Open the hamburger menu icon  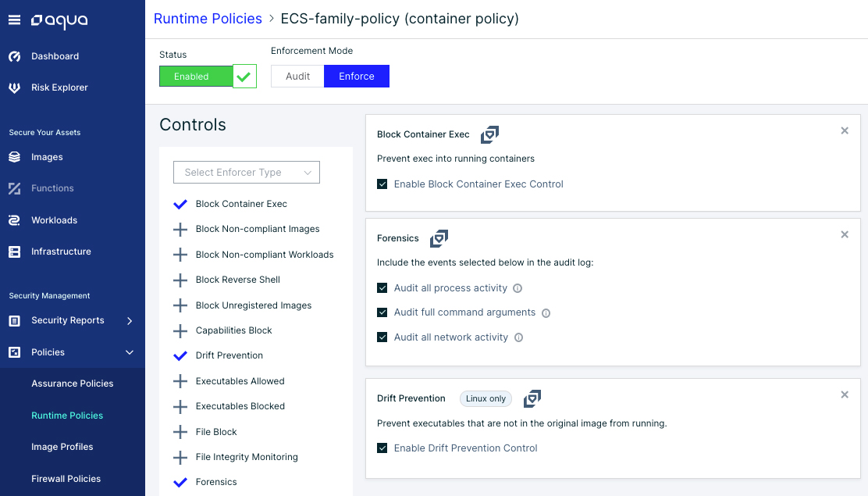click(x=14, y=20)
